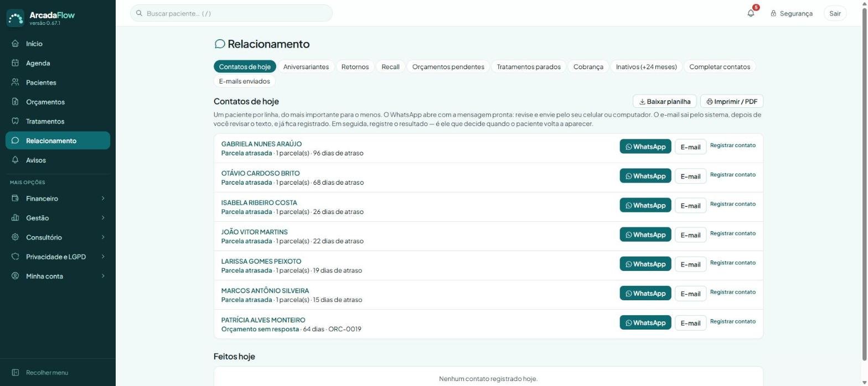The height and width of the screenshot is (386, 868).
Task: Select the Tratamentos parados tab
Action: pyautogui.click(x=529, y=67)
